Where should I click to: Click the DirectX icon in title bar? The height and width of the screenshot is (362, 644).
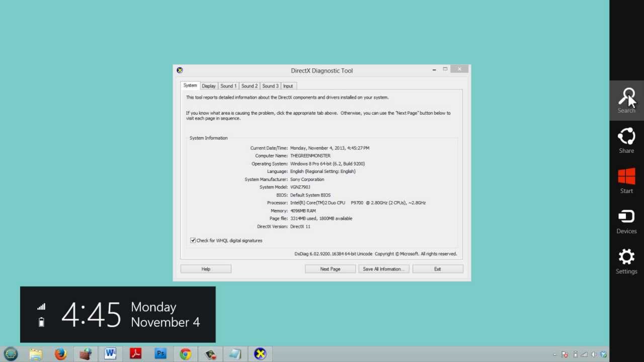[180, 70]
